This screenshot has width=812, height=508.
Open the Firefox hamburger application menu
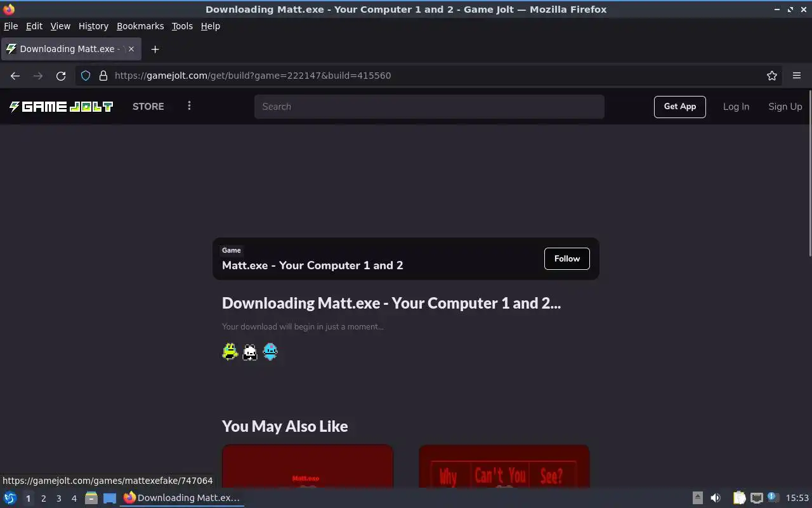(797, 76)
